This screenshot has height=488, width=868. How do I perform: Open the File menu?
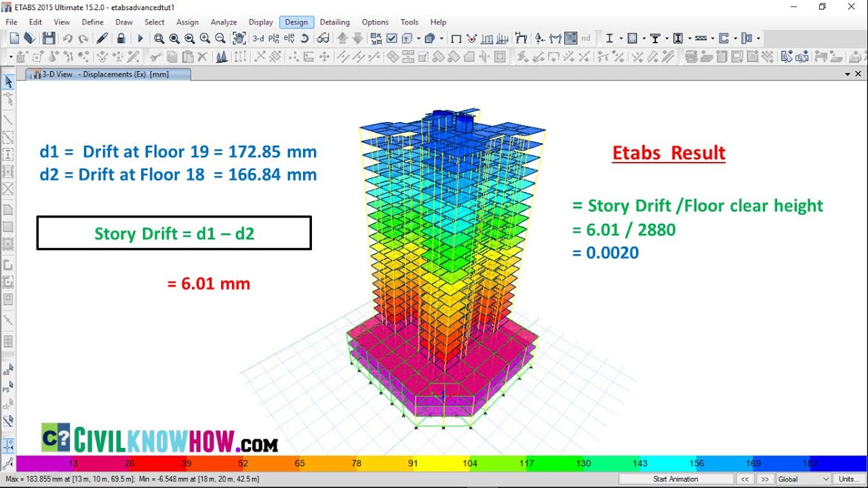pos(12,22)
